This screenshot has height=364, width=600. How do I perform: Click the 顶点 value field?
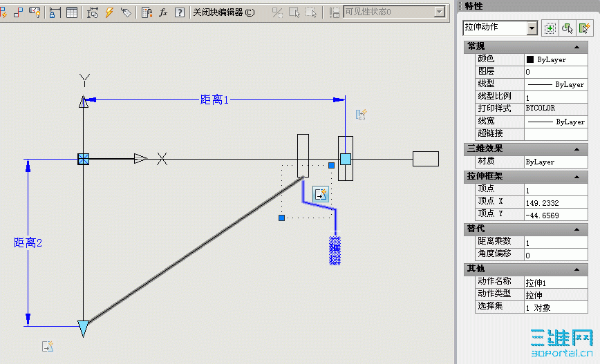[x=556, y=190]
